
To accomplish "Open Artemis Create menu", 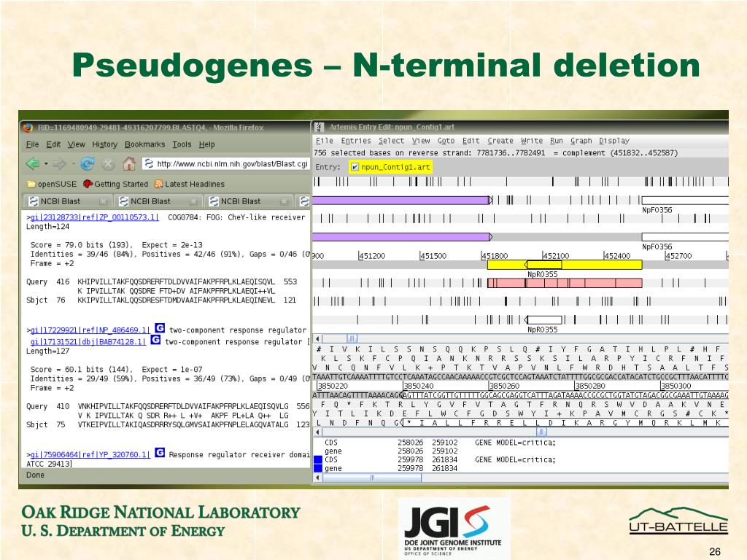I will [x=500, y=141].
